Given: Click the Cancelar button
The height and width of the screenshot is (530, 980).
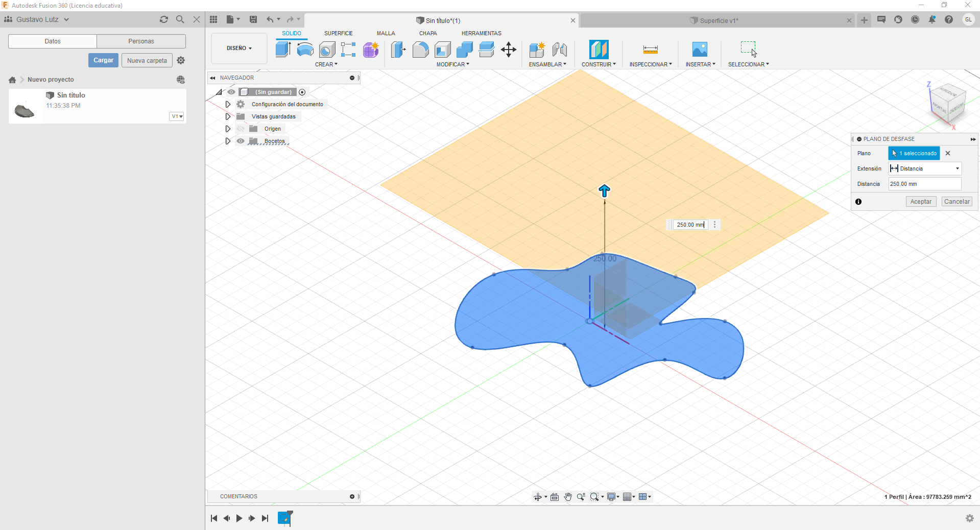Looking at the screenshot, I should (x=957, y=202).
